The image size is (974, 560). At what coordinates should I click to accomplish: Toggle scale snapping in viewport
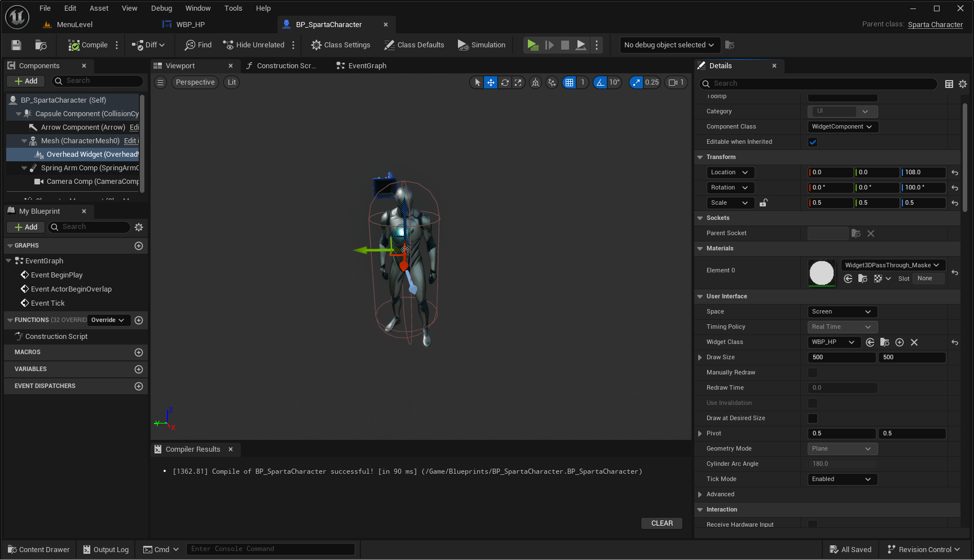[636, 82]
